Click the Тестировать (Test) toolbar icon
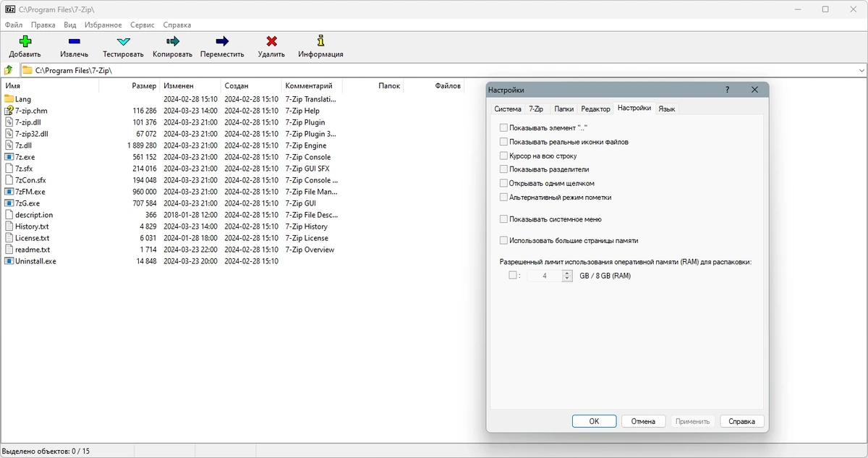The height and width of the screenshot is (458, 868). (123, 41)
